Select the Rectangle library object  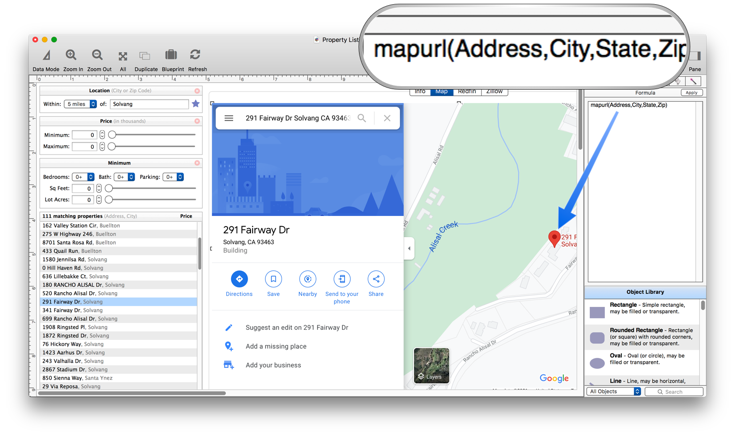[x=642, y=312]
